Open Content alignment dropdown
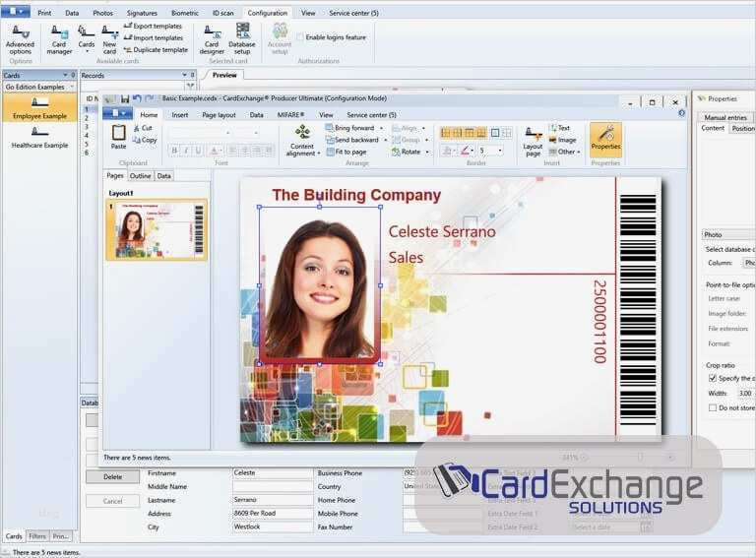The height and width of the screenshot is (558, 756). point(303,140)
